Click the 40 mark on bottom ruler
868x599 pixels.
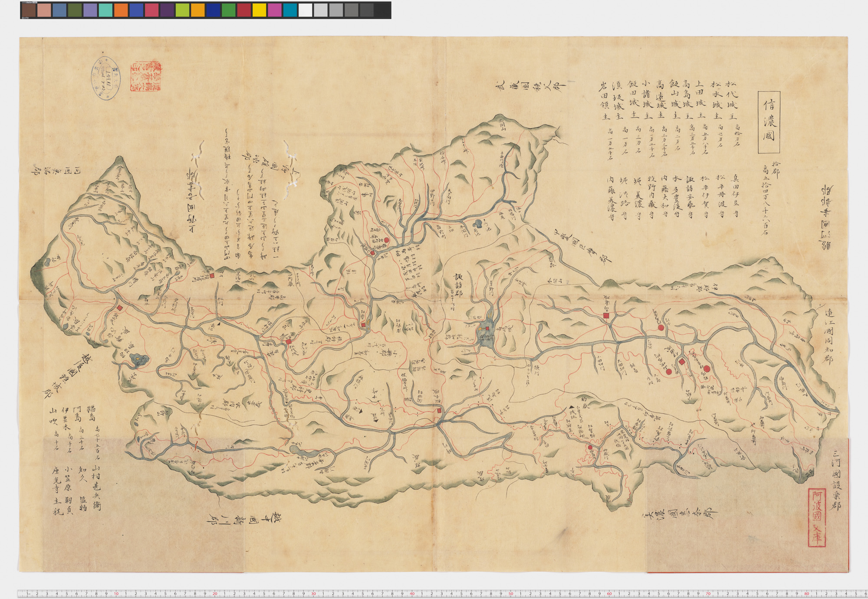tap(412, 593)
